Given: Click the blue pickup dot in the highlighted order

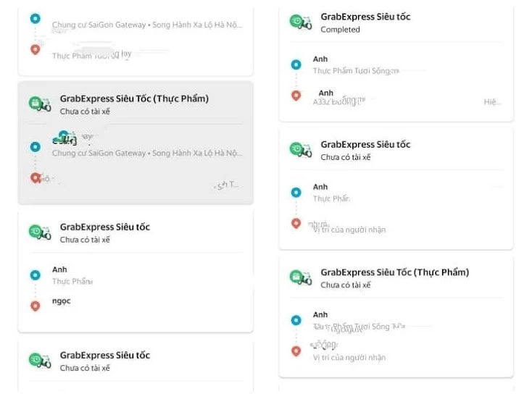Looking at the screenshot, I should (x=36, y=146).
